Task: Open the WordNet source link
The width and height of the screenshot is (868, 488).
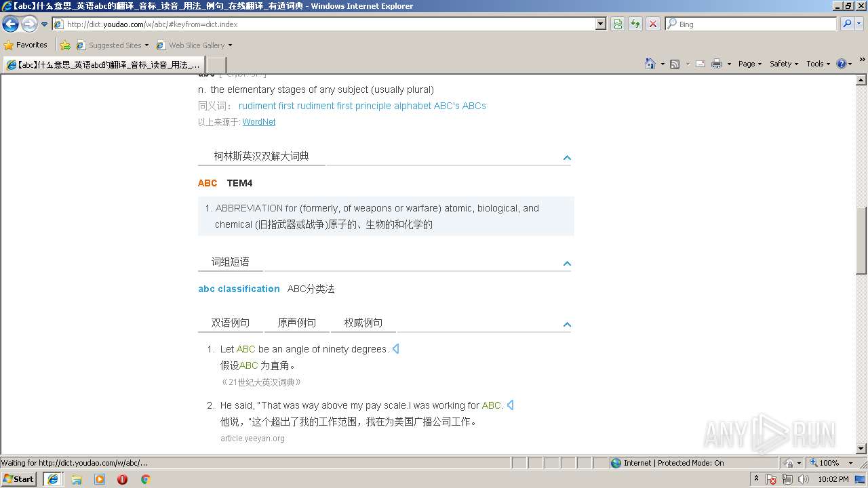Action: click(x=259, y=122)
